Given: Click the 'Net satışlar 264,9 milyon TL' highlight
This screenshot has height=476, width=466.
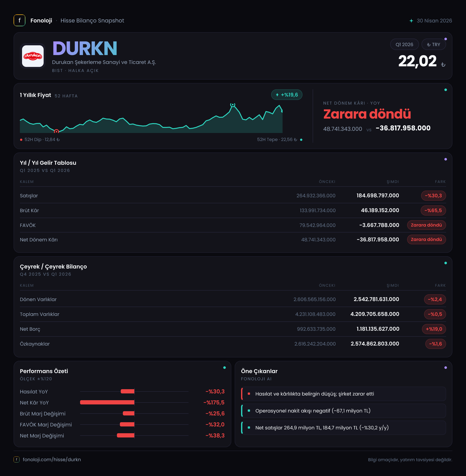Looking at the screenshot, I should click(x=343, y=428).
